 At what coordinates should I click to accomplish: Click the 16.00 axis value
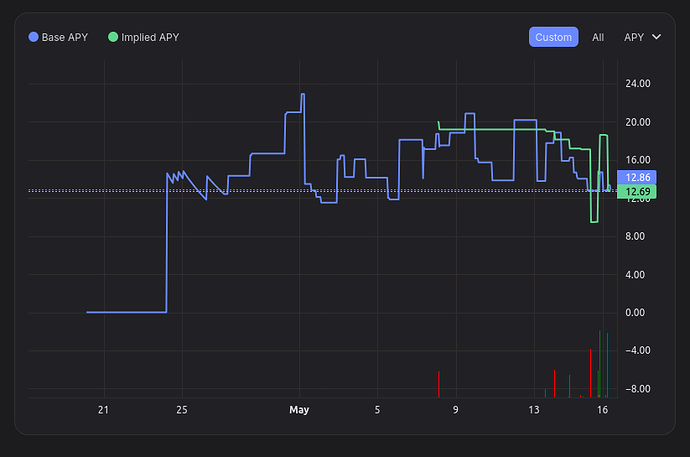(x=638, y=160)
